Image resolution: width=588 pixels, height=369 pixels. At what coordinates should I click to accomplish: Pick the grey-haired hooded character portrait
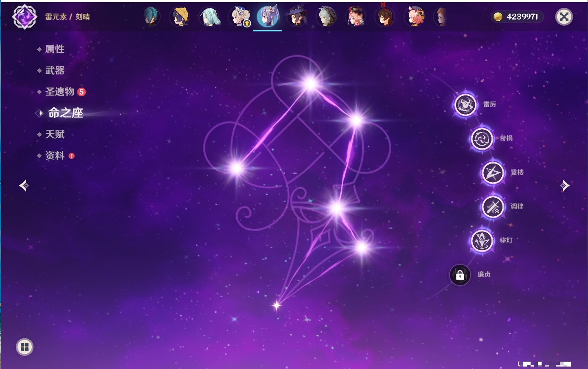(x=326, y=17)
